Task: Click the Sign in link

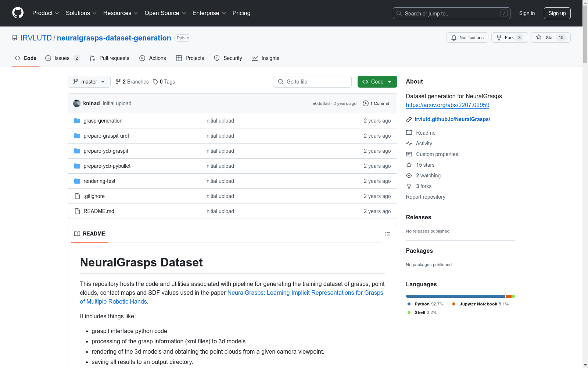Action: tap(527, 13)
